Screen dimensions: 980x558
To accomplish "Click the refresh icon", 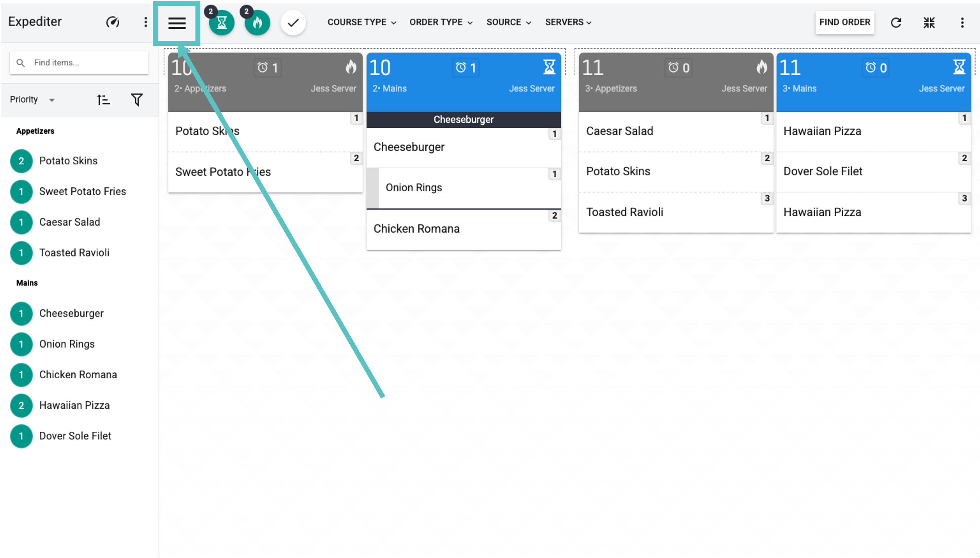I will [x=896, y=23].
